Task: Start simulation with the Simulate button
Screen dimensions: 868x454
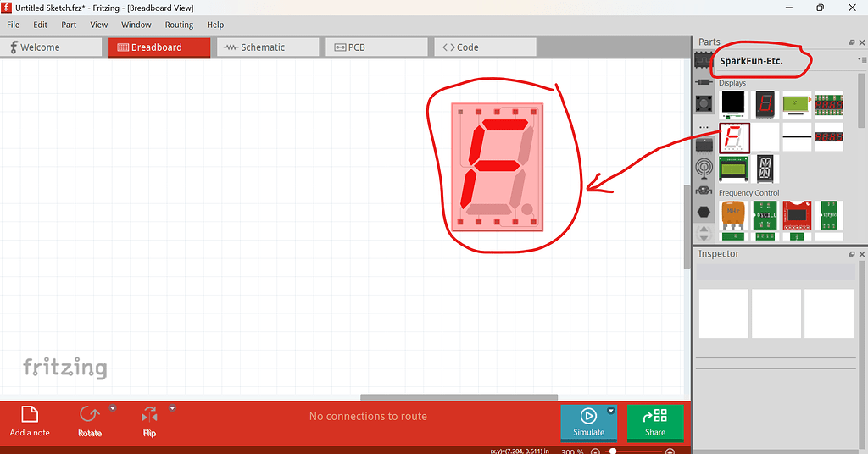Action: click(x=588, y=423)
